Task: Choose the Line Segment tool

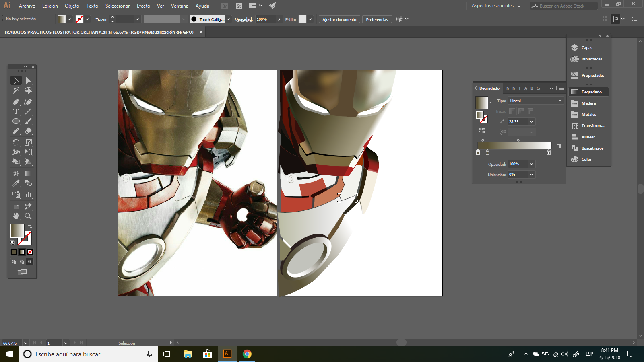Action: (28, 111)
